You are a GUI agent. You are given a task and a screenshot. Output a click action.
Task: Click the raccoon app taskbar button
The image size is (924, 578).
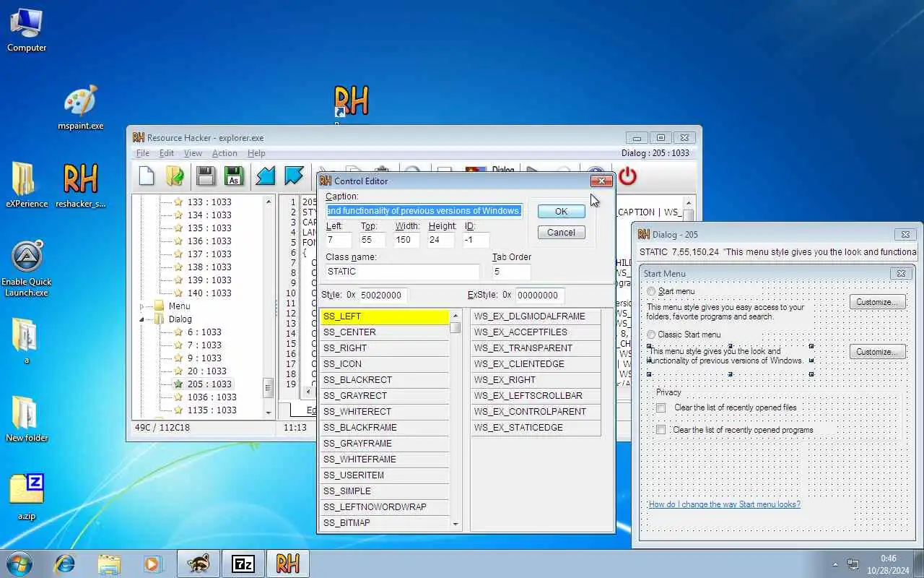[198, 564]
